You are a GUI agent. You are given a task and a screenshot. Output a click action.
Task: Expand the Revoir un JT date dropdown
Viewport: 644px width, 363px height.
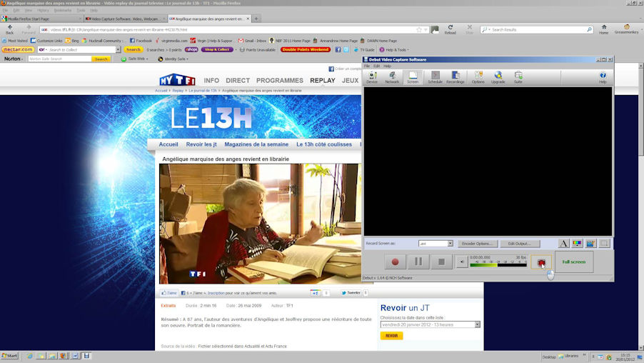[x=477, y=324]
